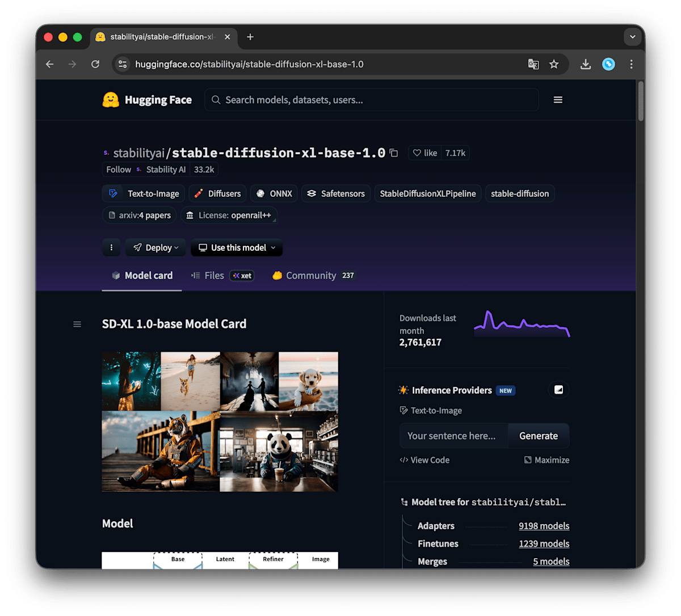681x616 pixels.
Task: Expand the Use this model dropdown
Action: pyautogui.click(x=237, y=247)
